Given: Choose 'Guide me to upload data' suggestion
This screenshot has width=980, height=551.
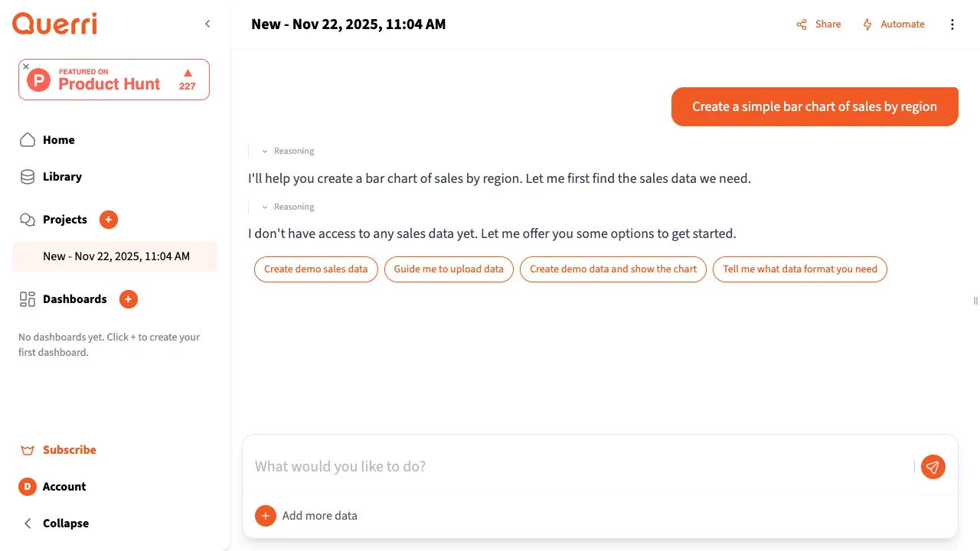Looking at the screenshot, I should (449, 269).
